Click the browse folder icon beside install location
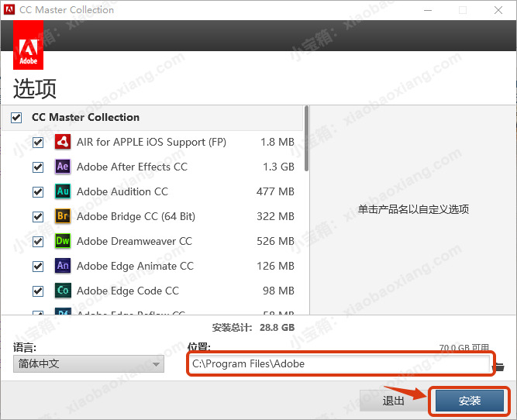 pyautogui.click(x=499, y=366)
